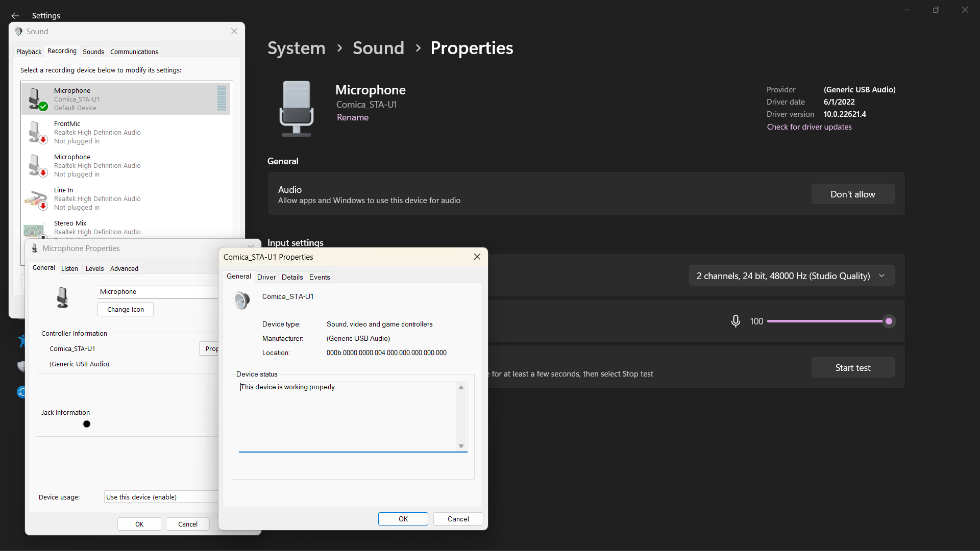Click the microphone volume slider handle at 100
Image resolution: width=980 pixels, height=551 pixels.
click(890, 321)
